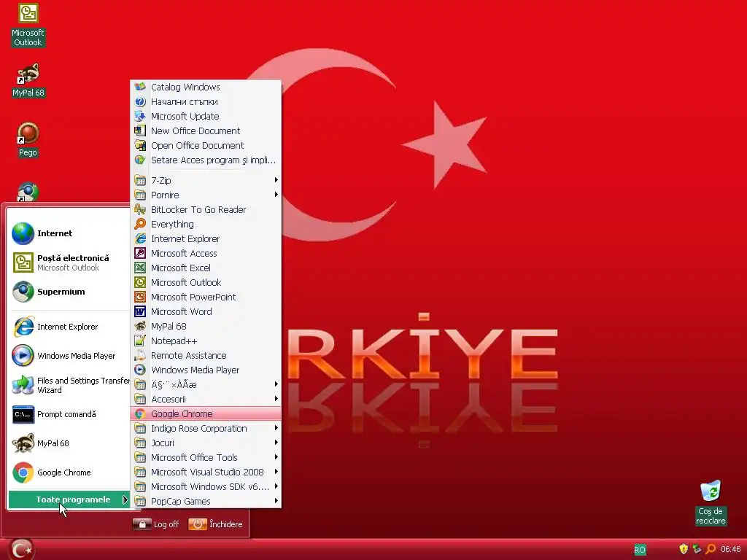The image size is (747, 560).
Task: Open Microsoft Update in programs list
Action: (x=206, y=116)
